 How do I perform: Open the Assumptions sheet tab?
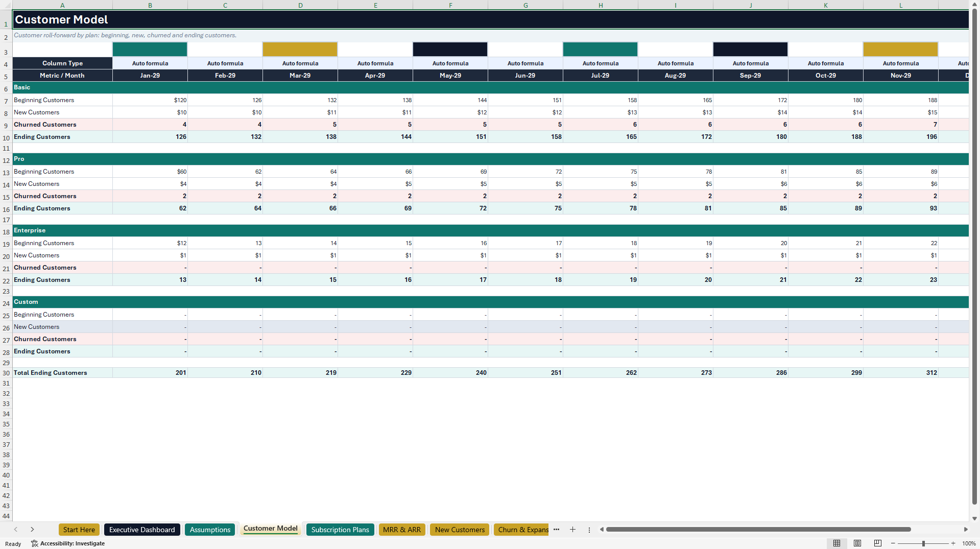[210, 530]
